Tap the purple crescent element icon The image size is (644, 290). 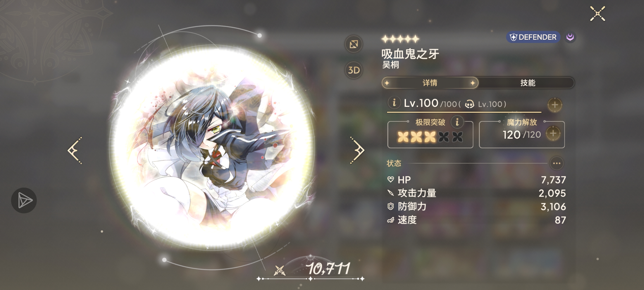[570, 37]
